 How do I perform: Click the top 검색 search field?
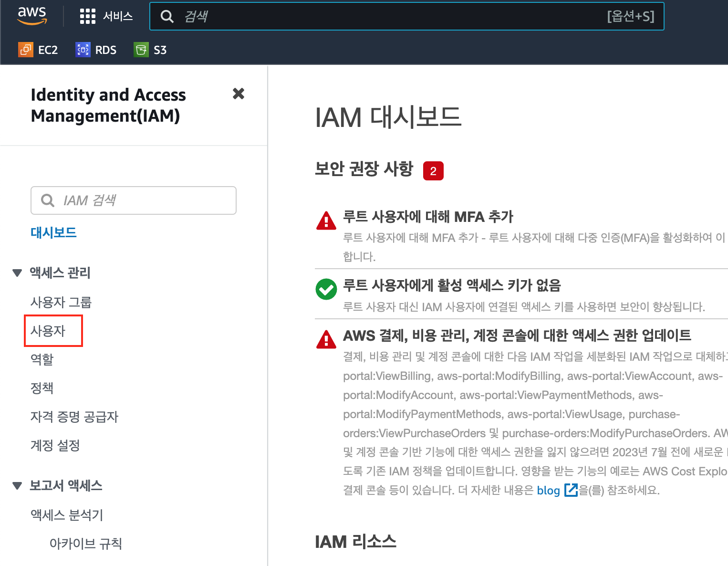click(407, 16)
